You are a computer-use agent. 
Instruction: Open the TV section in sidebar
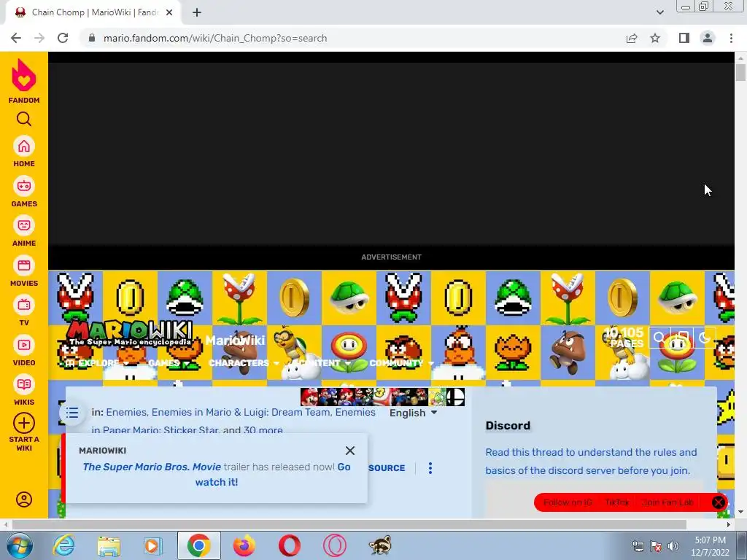point(24,311)
